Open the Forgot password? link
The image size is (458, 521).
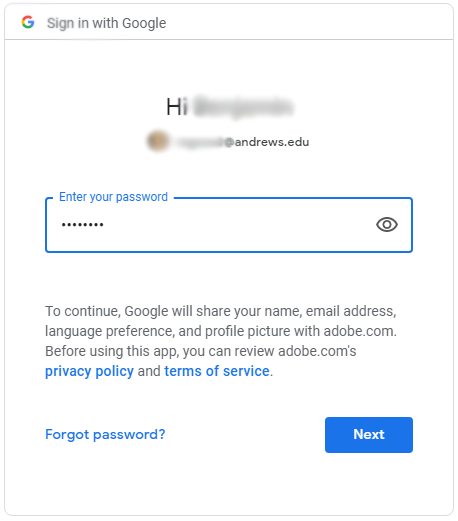[105, 434]
